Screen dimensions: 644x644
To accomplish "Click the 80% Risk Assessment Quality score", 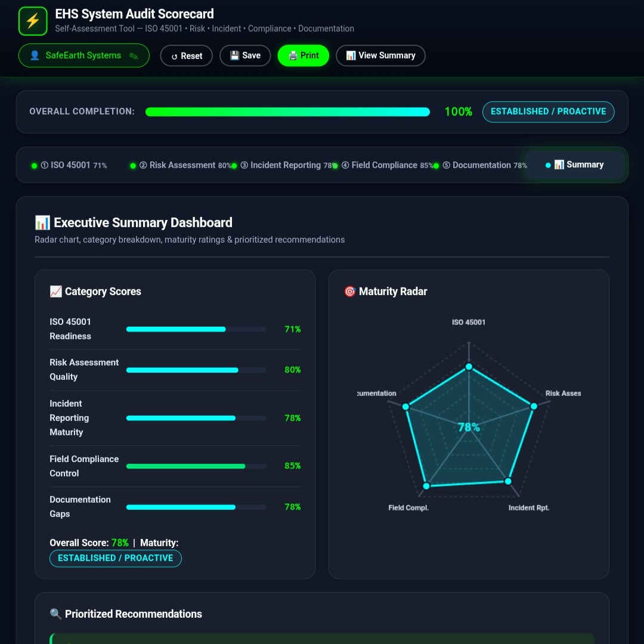I will tap(292, 370).
